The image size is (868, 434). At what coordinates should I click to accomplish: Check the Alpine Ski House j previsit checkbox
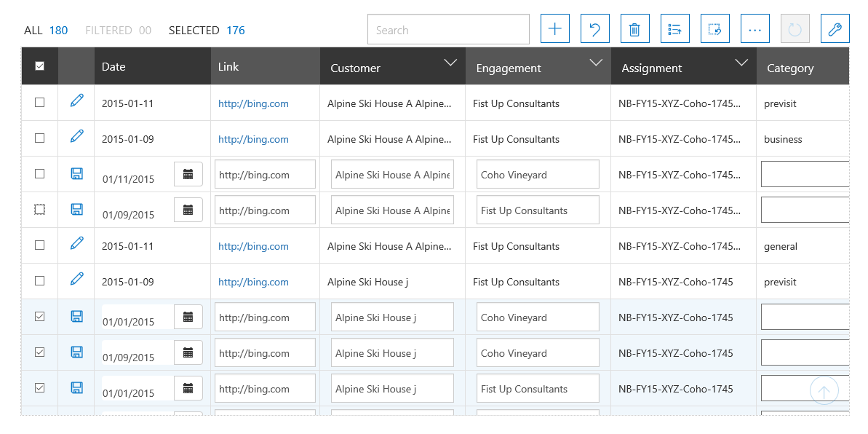(x=39, y=280)
